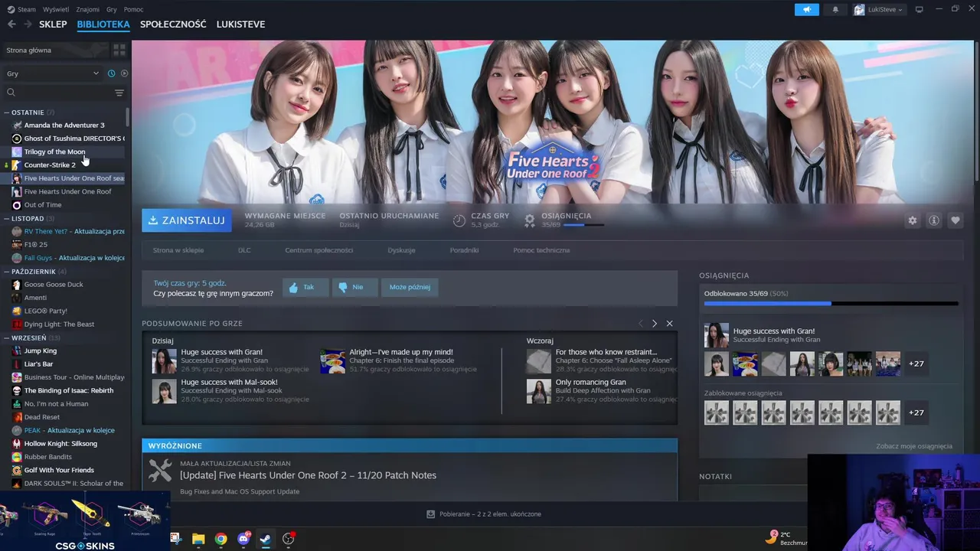Open Poradniki link
This screenshot has height=551, width=980.
pos(464,250)
